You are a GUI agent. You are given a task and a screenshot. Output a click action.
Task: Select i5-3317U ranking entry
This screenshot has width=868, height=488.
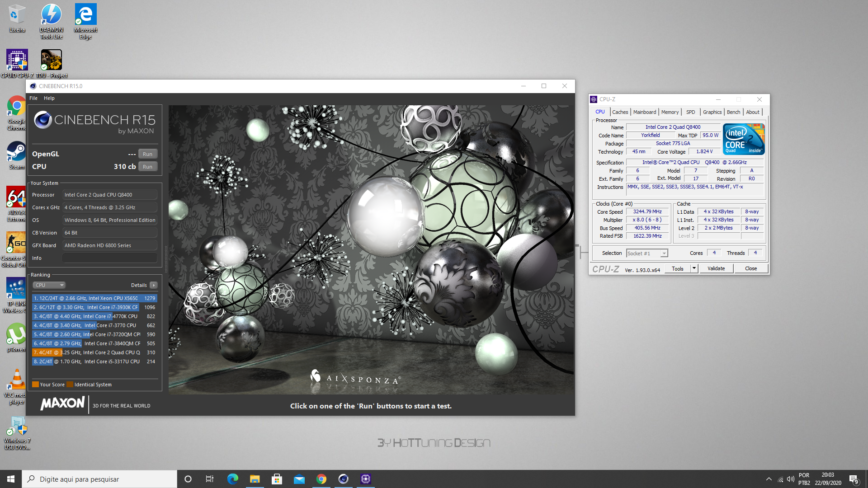pyautogui.click(x=94, y=361)
